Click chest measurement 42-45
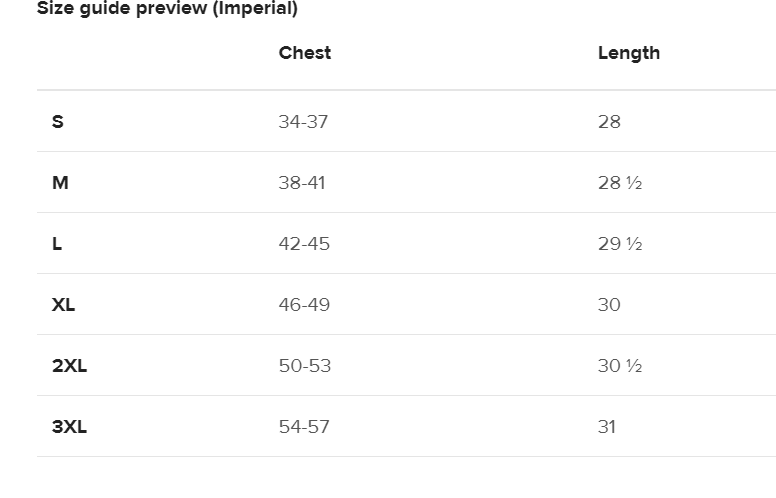Image resolution: width=776 pixels, height=498 pixels. point(304,244)
